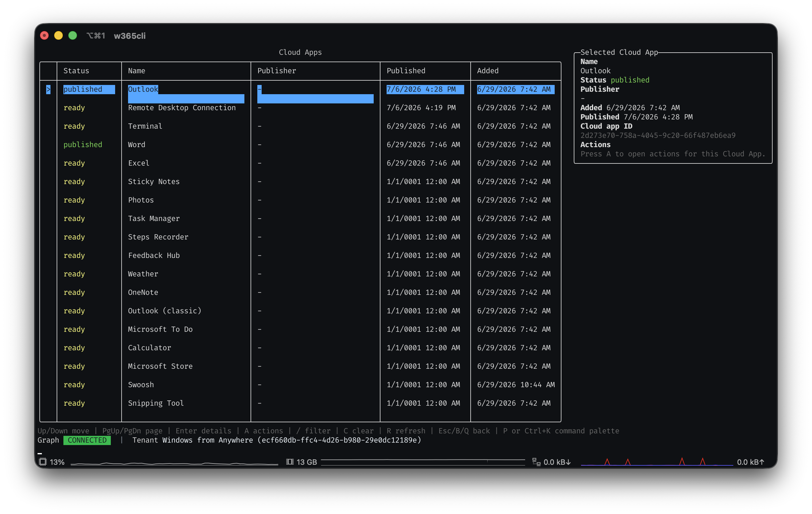Viewport: 812px width, 514px height.
Task: Click the Selected Cloud App panel title
Action: tap(619, 52)
